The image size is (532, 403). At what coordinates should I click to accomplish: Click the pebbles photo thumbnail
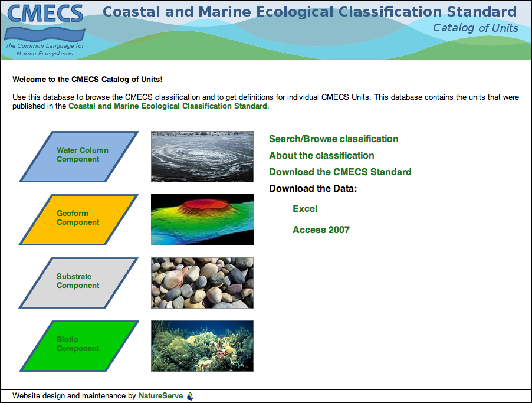(202, 283)
